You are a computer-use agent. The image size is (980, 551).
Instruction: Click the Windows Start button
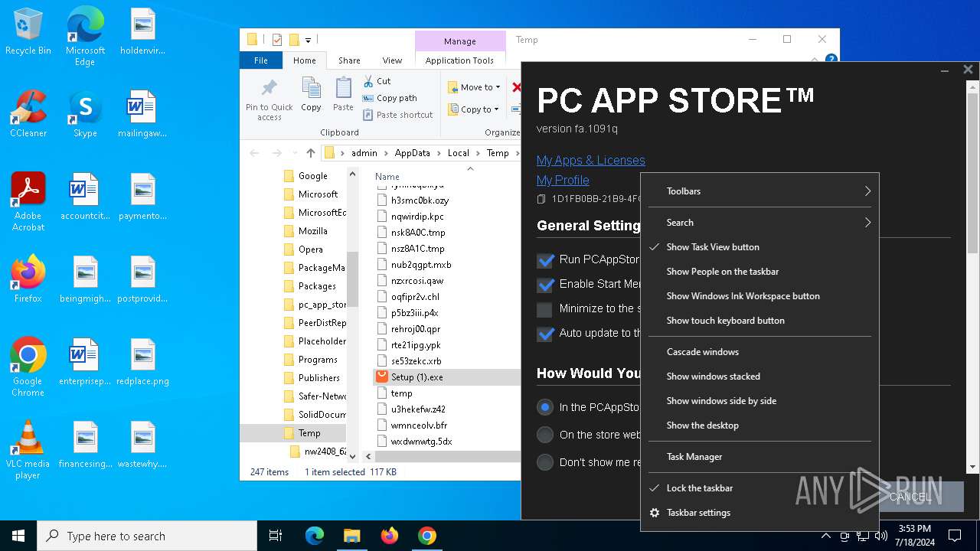click(x=18, y=536)
